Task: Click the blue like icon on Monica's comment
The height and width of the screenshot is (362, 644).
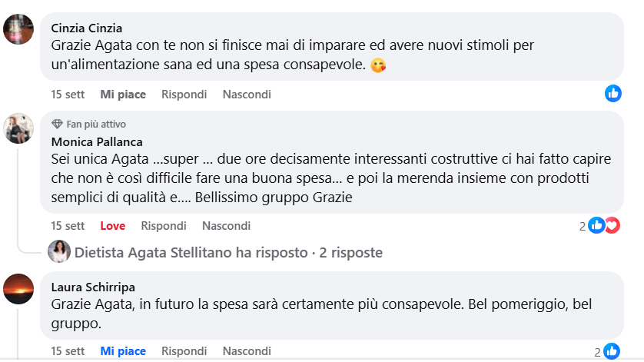Action: [597, 225]
